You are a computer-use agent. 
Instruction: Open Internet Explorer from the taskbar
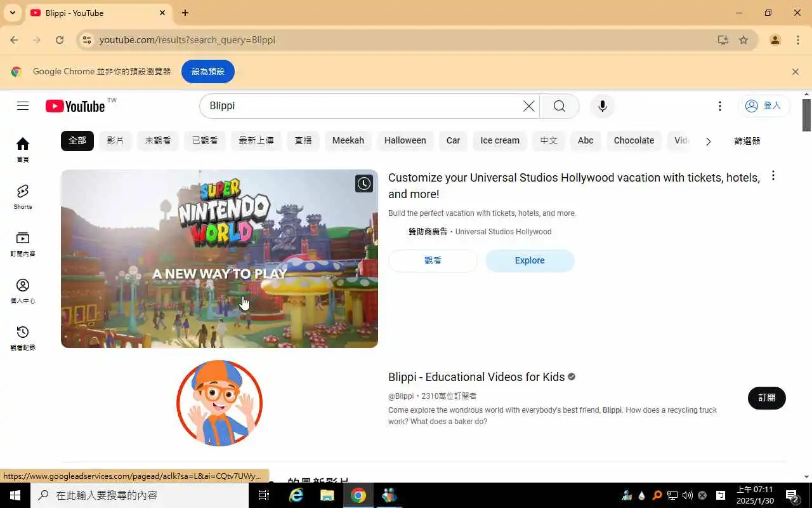pos(296,495)
